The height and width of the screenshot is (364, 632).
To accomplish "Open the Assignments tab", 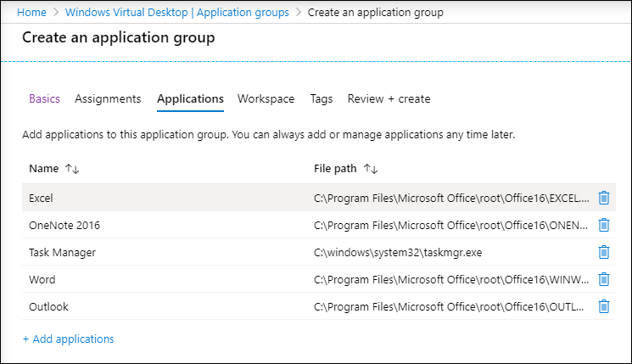I will [x=108, y=98].
